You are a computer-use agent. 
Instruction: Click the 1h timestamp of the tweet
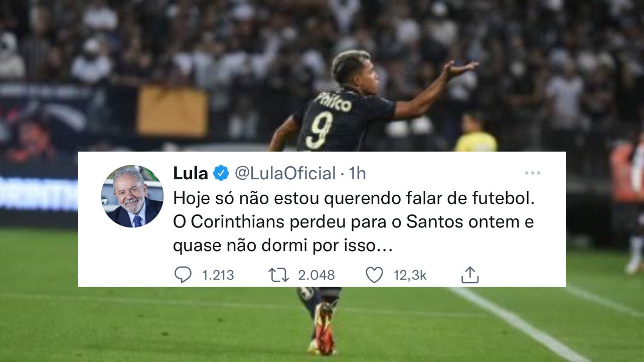pos(357,174)
